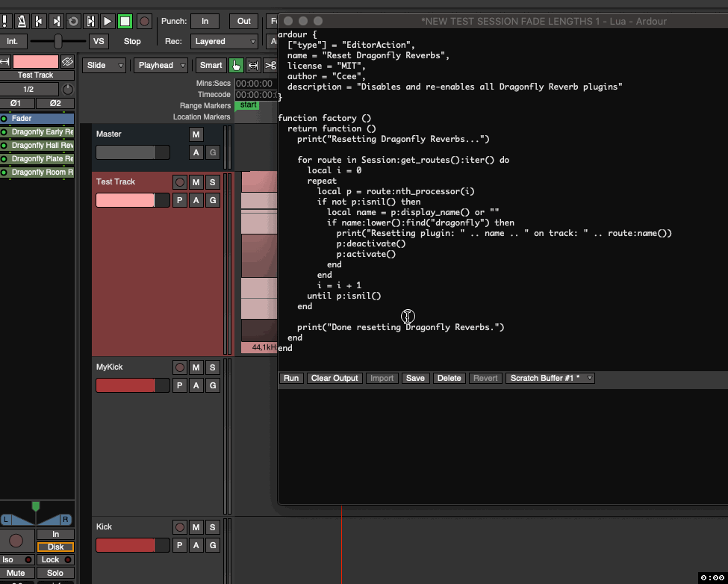This screenshot has height=584, width=728.
Task: Open the Scratch Buffer #1 selector
Action: pyautogui.click(x=550, y=378)
